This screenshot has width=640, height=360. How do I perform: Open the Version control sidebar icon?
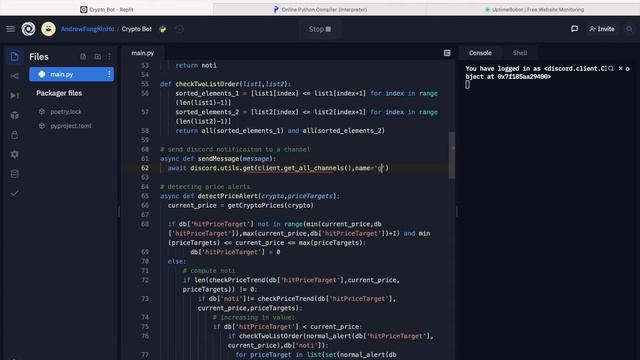[x=14, y=76]
